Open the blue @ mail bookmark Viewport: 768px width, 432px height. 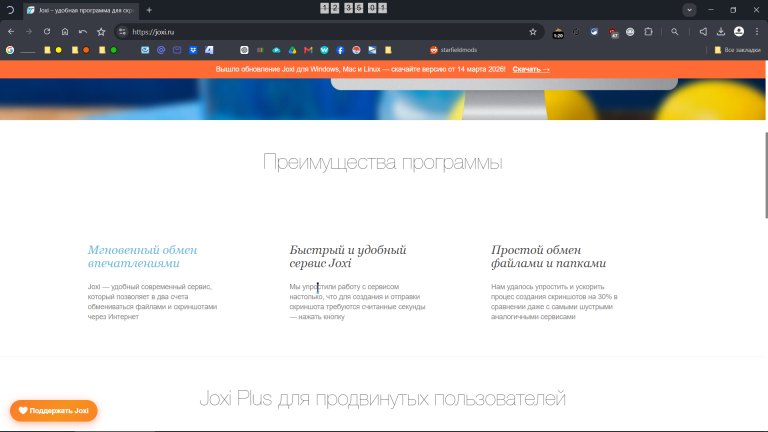click(x=161, y=50)
